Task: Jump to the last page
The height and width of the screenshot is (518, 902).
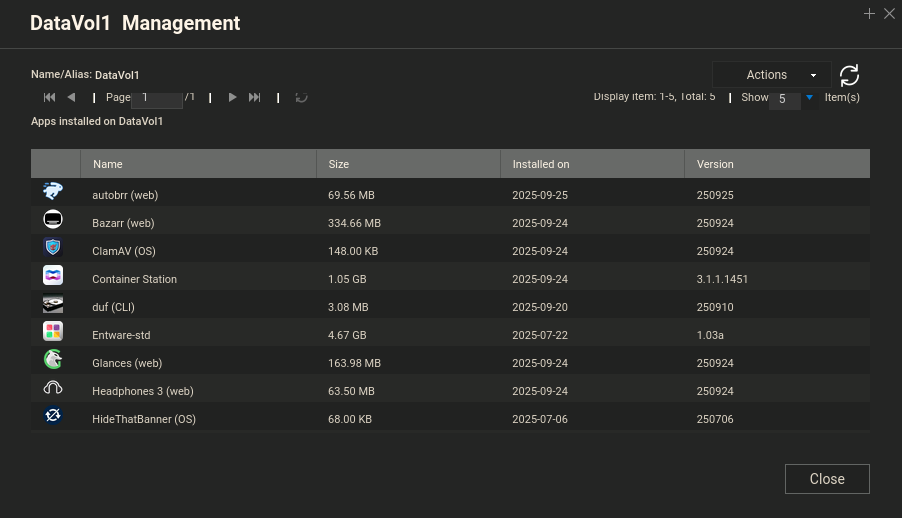Action: tap(255, 97)
